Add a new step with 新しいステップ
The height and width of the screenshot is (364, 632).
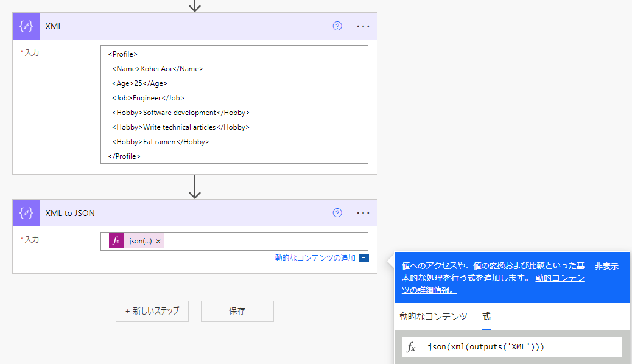[152, 311]
